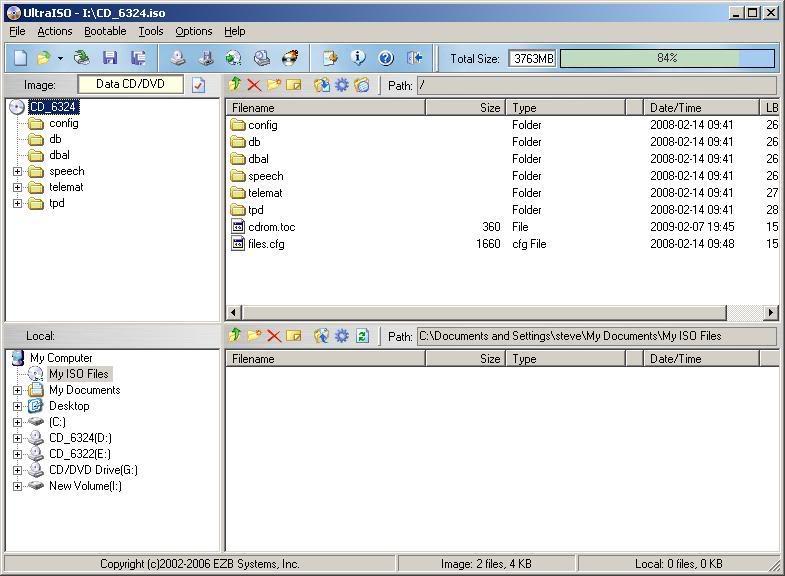Click the right arrow of image list scrollbar
Viewport: 785px width, 576px height.
coord(771,313)
